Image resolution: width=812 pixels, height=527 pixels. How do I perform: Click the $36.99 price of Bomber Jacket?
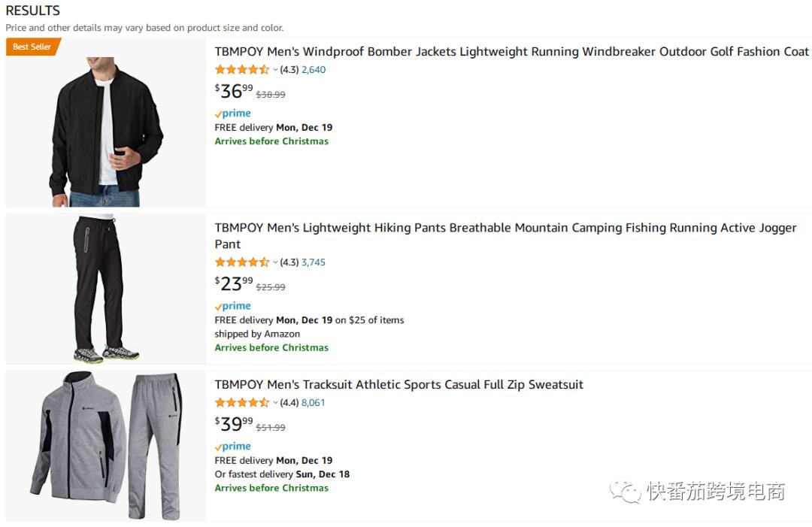point(234,91)
